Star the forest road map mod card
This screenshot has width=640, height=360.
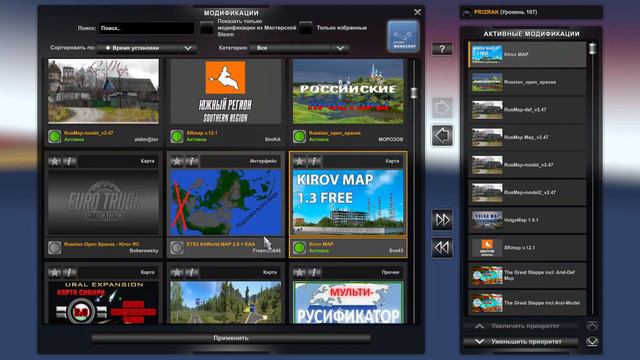pyautogui.click(x=177, y=272)
